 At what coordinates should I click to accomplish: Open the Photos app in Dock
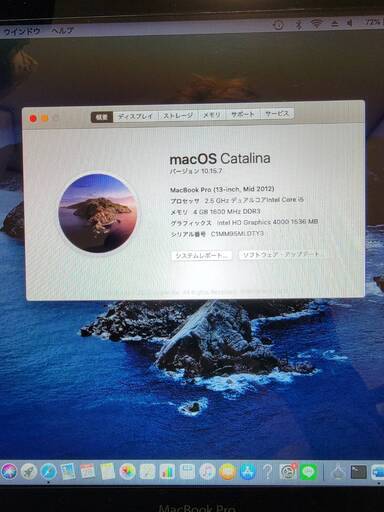coord(128,472)
